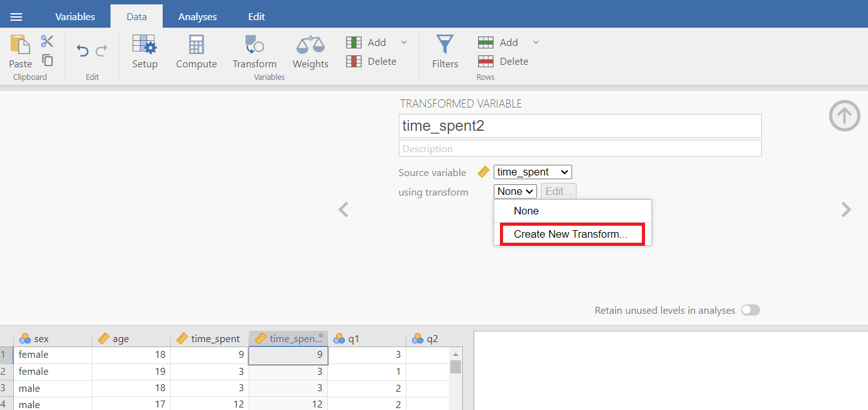Click the Weights scale icon
Screen dimensions: 868x410
pos(310,45)
